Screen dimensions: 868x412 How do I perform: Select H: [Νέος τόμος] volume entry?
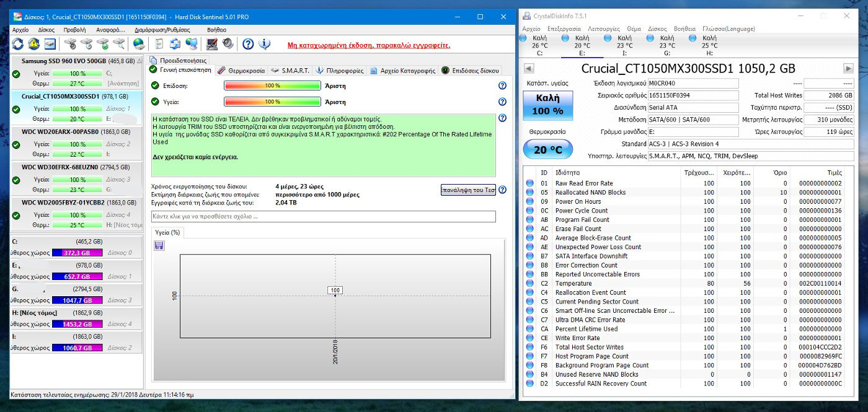[77, 318]
